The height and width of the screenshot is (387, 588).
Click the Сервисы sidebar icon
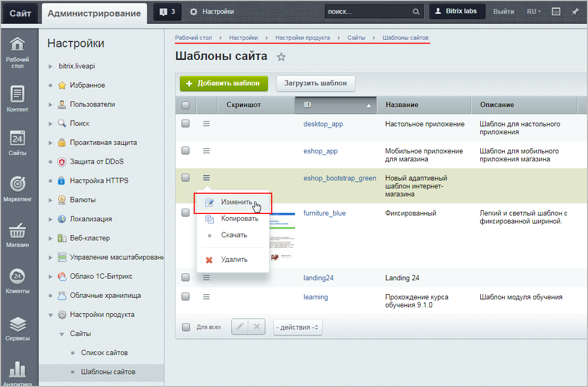[18, 328]
